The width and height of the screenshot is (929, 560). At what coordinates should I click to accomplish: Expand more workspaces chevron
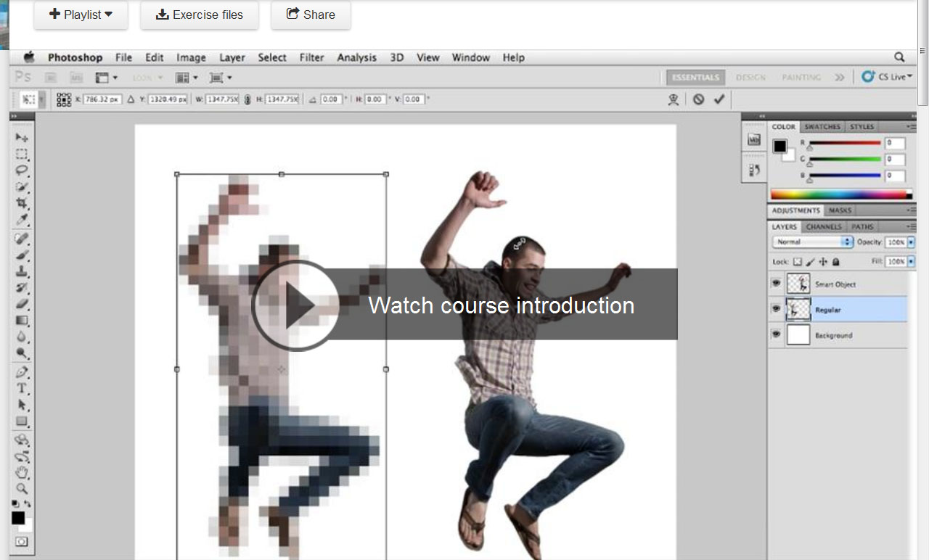(839, 77)
